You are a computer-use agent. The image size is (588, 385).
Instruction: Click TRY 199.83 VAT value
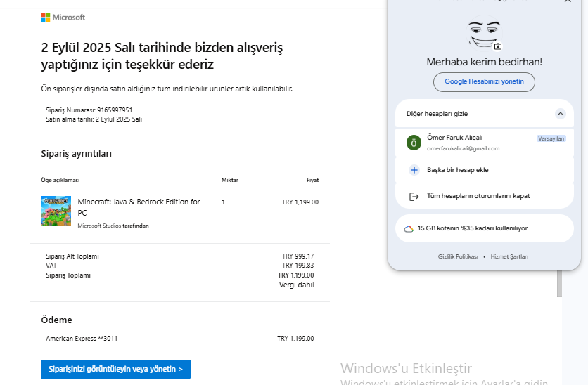pyautogui.click(x=298, y=266)
